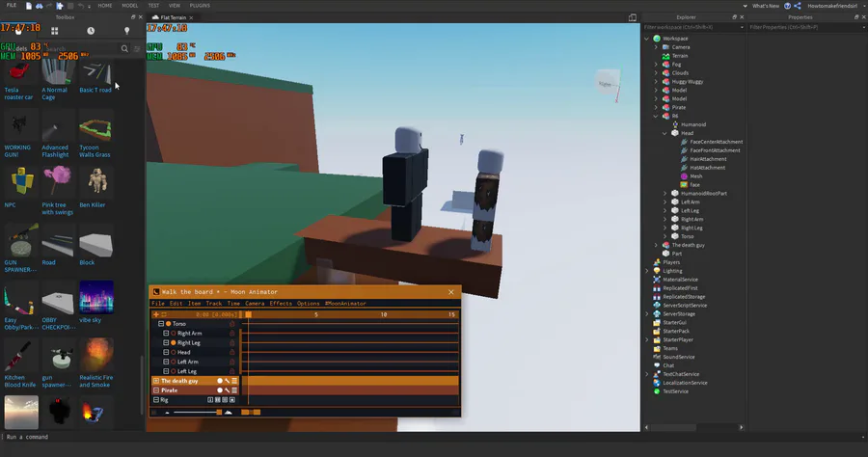Viewport: 868px width, 457px height.
Task: Open the list icon on The death guy row
Action: [234, 381]
